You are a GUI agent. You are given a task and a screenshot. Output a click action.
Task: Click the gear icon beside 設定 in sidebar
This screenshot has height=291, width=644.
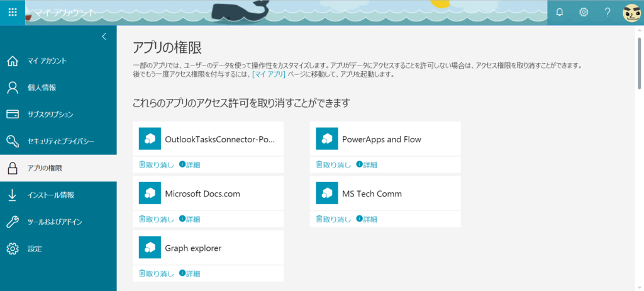(13, 249)
